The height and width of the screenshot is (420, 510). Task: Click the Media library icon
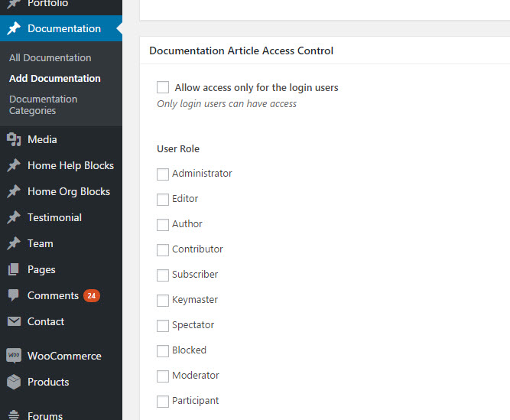click(x=14, y=139)
